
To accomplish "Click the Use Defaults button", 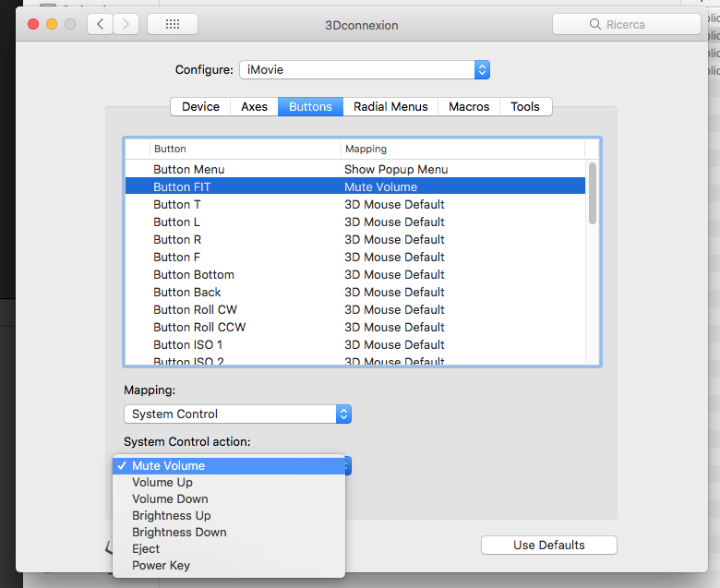I will tap(548, 545).
